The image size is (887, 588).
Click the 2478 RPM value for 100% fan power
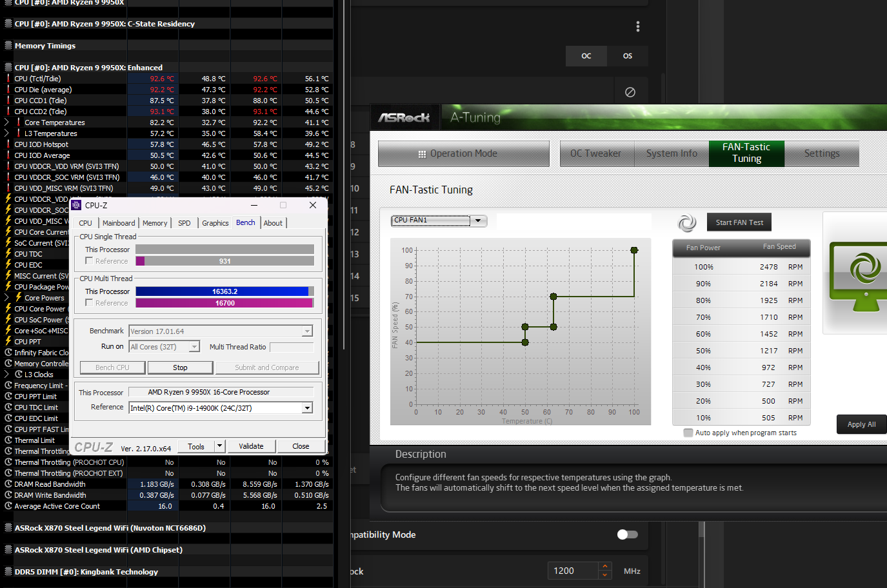tap(768, 267)
